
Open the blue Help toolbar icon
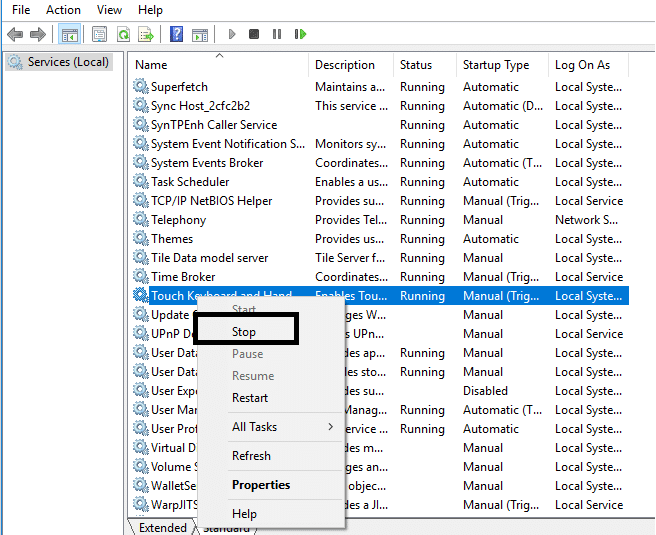coord(177,34)
